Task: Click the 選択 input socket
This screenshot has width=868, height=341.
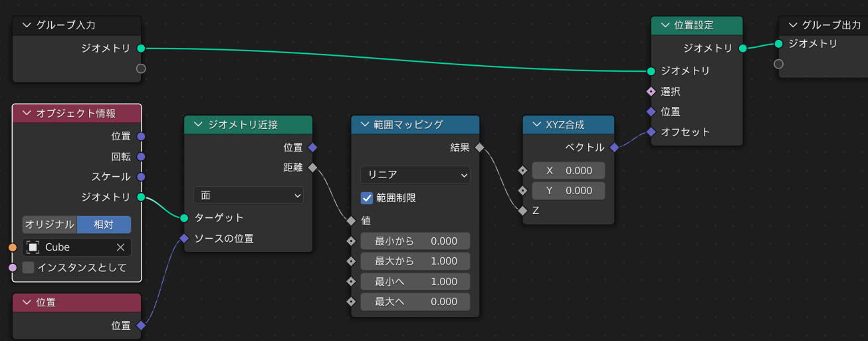Action: pos(651,92)
